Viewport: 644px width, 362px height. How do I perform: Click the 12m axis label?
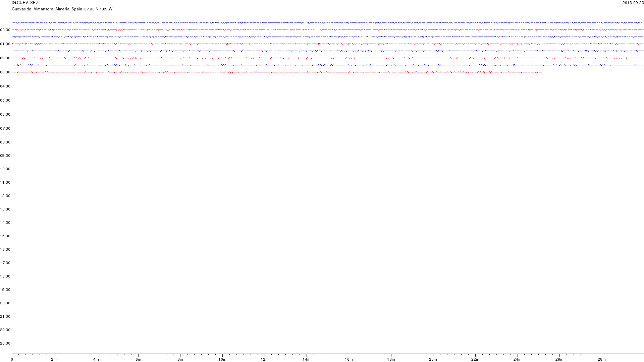(265, 360)
